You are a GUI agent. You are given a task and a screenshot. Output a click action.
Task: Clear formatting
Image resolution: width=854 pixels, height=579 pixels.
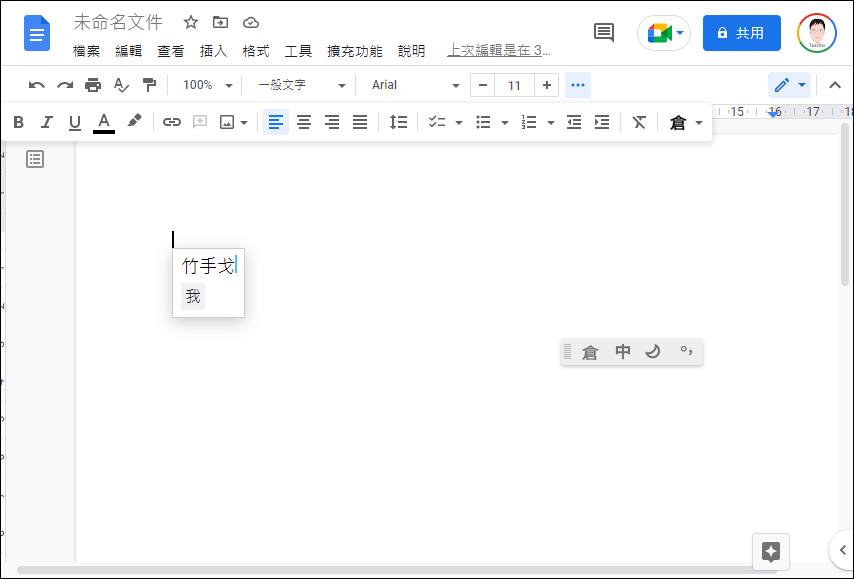(639, 123)
